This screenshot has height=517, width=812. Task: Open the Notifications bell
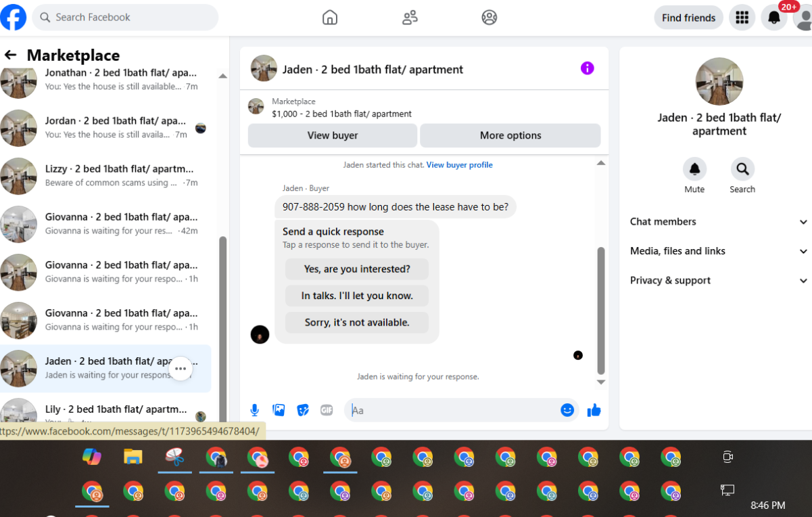[x=774, y=18]
